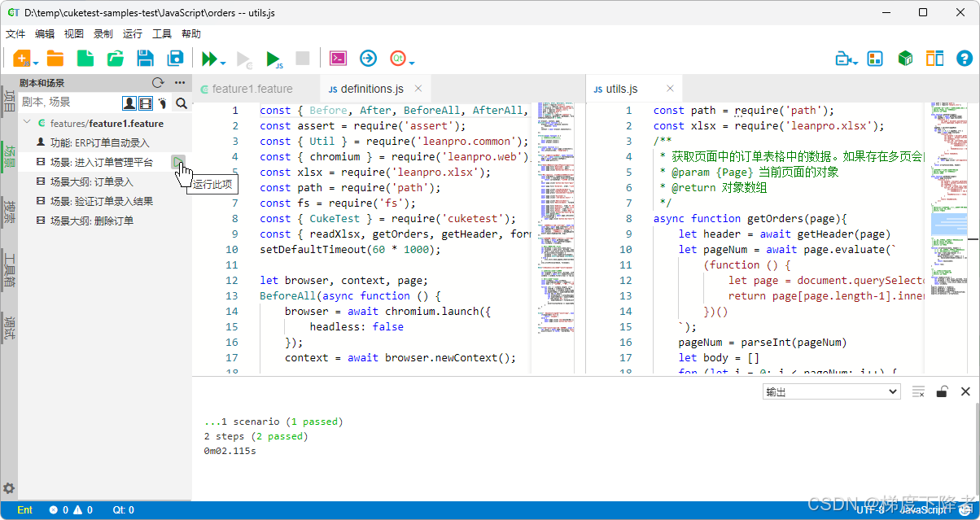Collapse the features/feature1.feature tree node
The image size is (980, 520).
coord(28,123)
